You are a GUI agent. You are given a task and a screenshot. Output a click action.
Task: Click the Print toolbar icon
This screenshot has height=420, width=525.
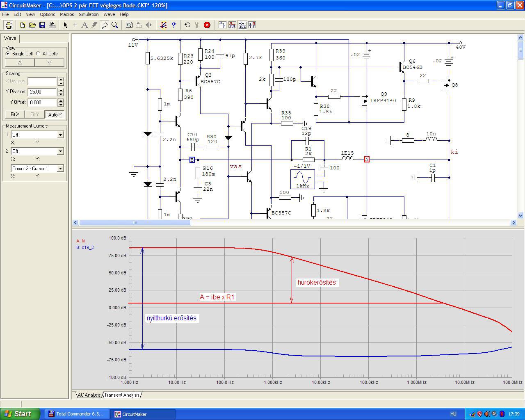[52, 25]
